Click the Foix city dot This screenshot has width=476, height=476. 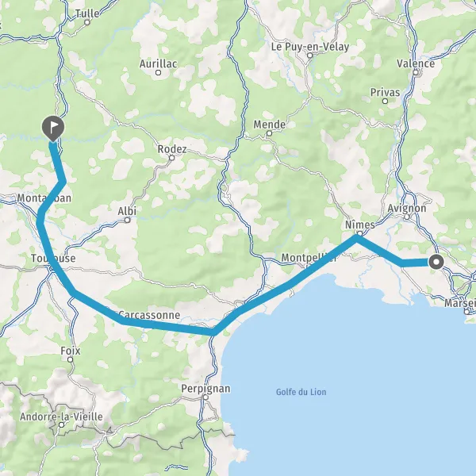[70, 359]
